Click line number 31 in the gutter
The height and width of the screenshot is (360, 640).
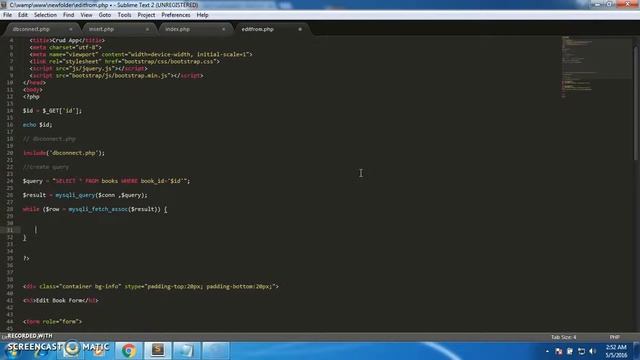tap(10, 230)
